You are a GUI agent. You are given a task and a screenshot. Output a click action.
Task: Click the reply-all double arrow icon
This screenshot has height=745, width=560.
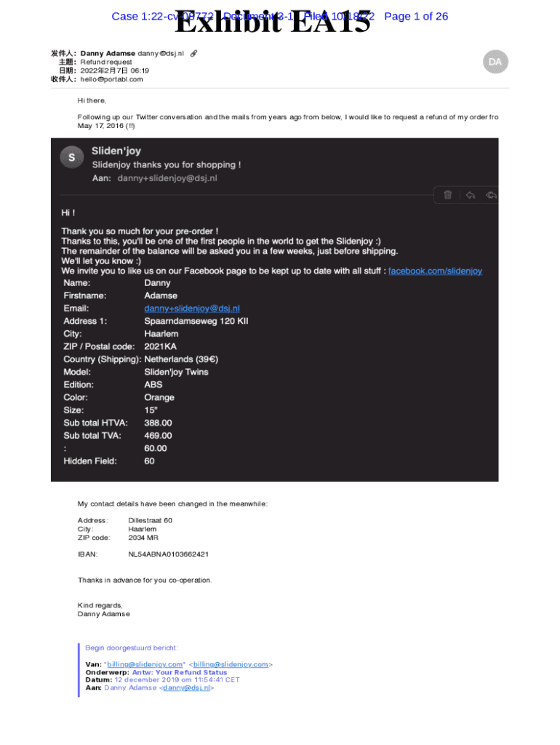pos(492,194)
